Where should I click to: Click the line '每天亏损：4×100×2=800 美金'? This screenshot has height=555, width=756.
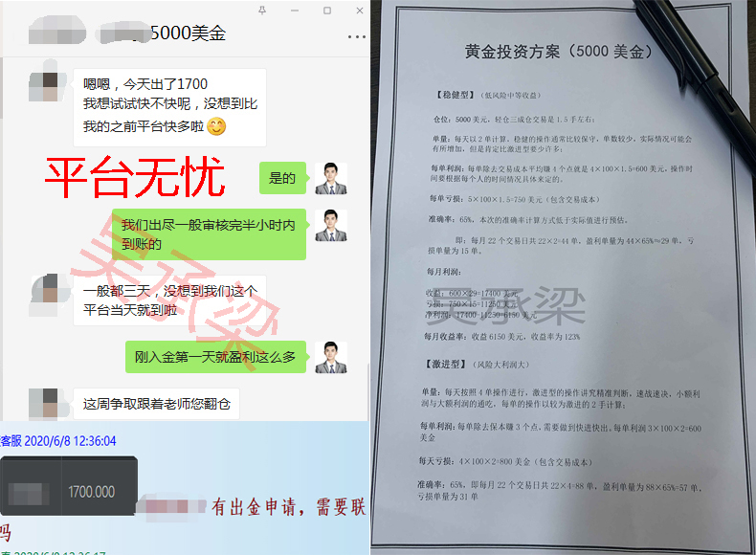pos(505,461)
